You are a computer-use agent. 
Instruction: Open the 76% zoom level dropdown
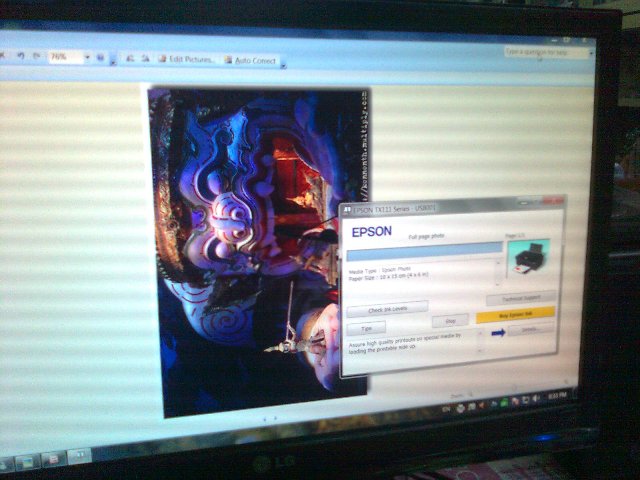(87, 58)
